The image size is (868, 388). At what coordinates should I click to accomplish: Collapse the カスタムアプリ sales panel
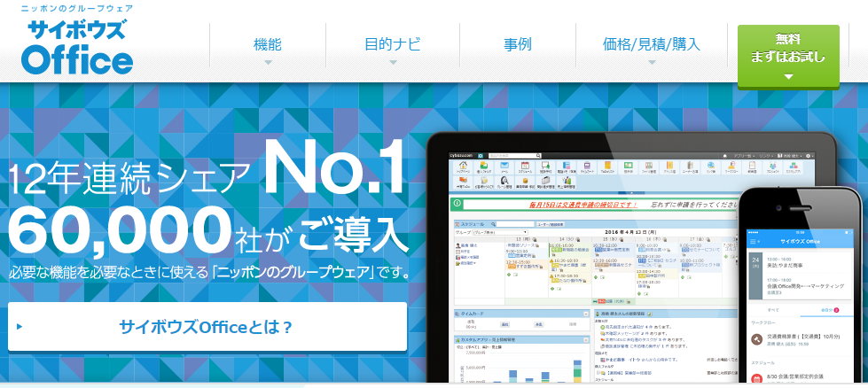coord(586,340)
